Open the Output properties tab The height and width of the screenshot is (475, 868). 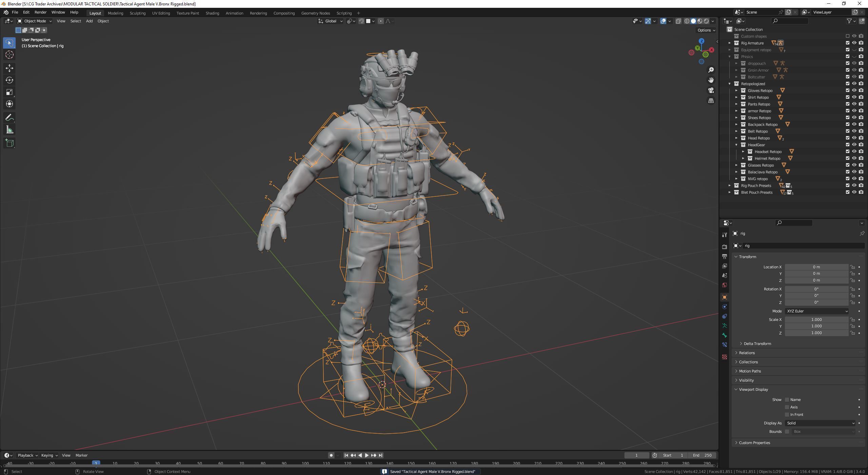(x=725, y=256)
